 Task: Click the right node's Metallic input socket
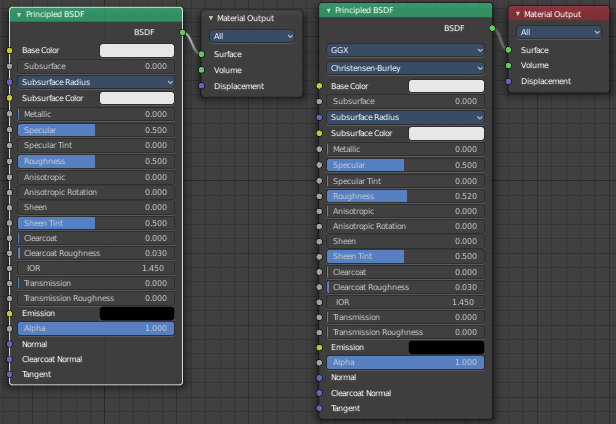coord(319,149)
